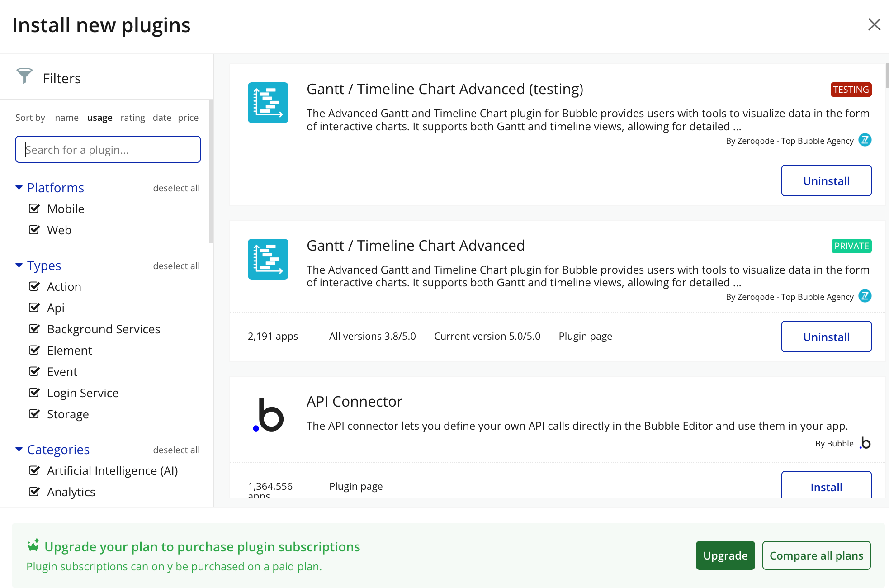
Task: Install the API Connector plugin
Action: click(826, 487)
